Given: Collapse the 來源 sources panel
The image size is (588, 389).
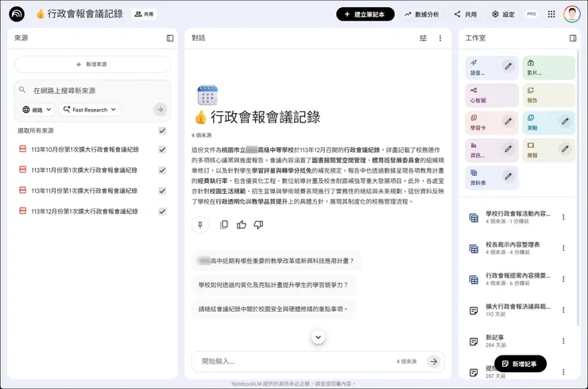Looking at the screenshot, I should click(170, 38).
